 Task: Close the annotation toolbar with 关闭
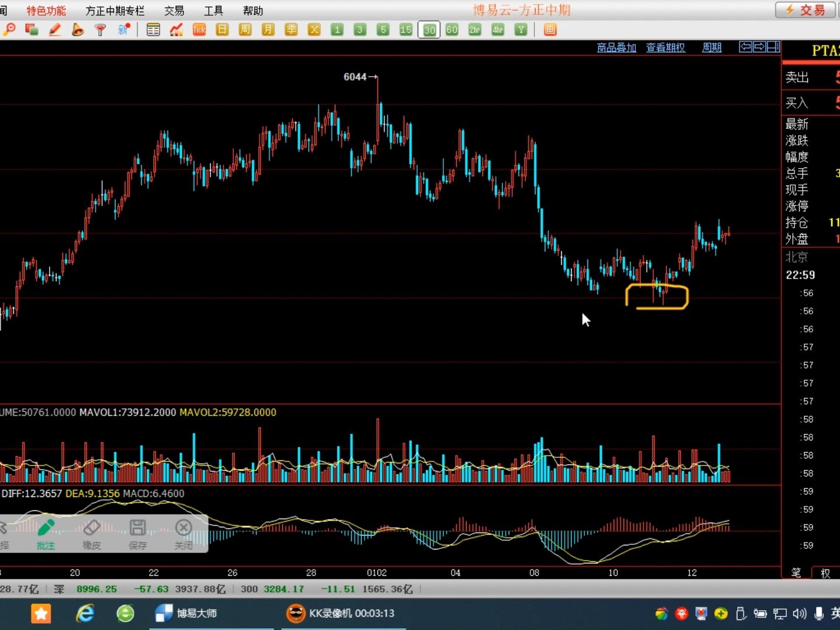point(183,534)
